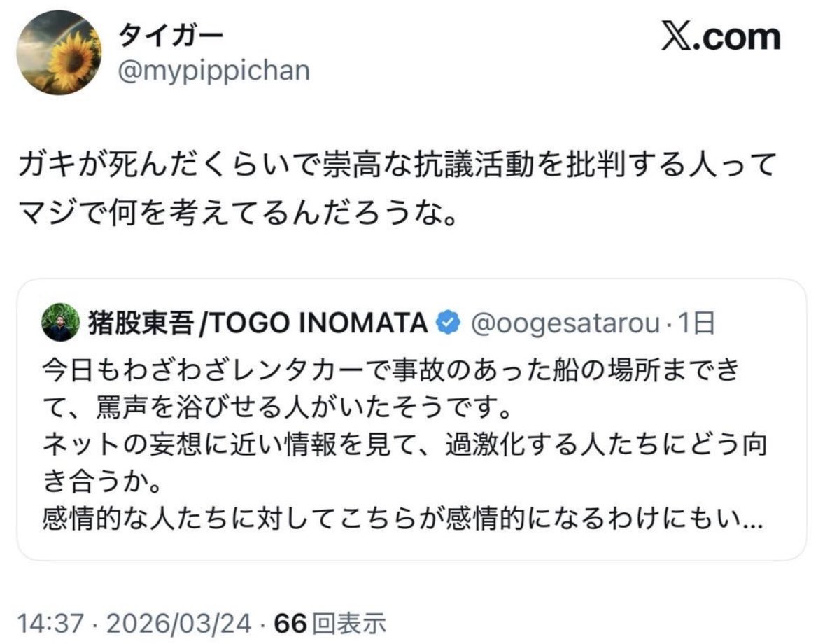Click the blue verified badge
Screen dimensions: 825x644
(x=448, y=323)
